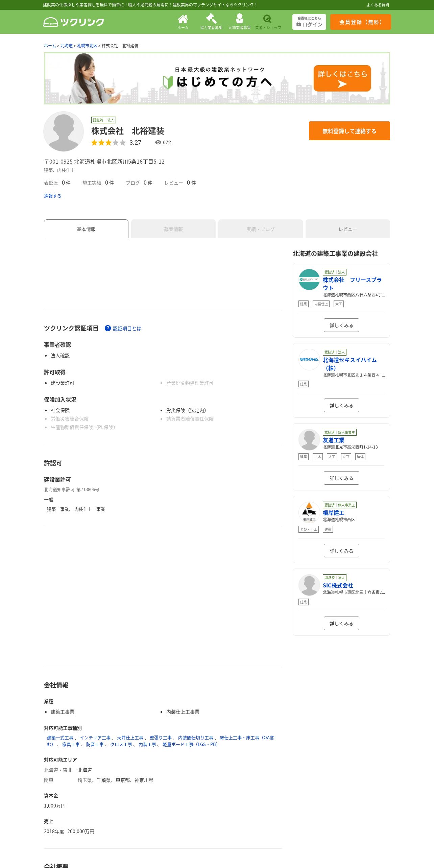Click 北海道知事許可-第713806号 text
The width and height of the screenshot is (434, 868).
(72, 489)
